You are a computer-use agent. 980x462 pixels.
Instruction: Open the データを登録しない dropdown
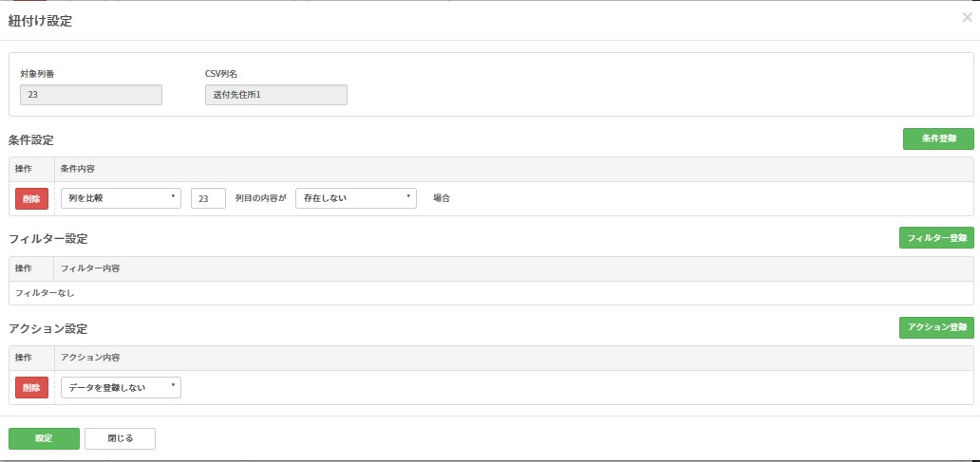[x=121, y=387]
